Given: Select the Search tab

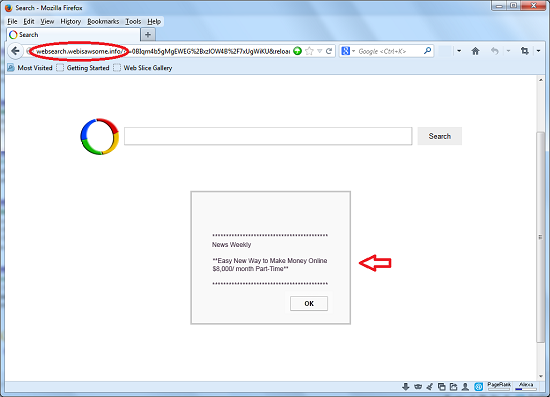Looking at the screenshot, I should click(x=73, y=35).
